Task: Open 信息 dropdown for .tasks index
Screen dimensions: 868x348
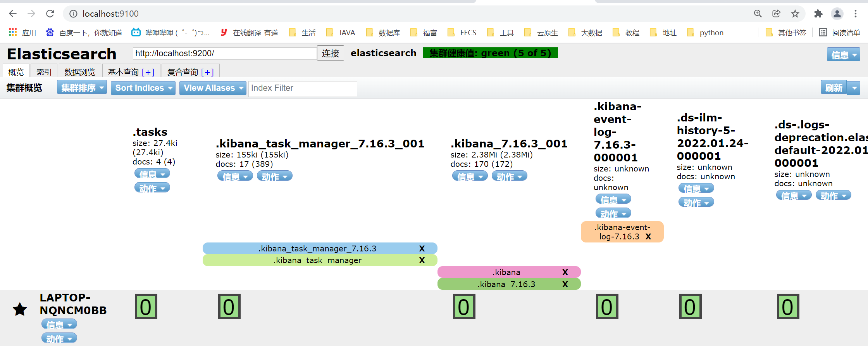Action: (152, 173)
